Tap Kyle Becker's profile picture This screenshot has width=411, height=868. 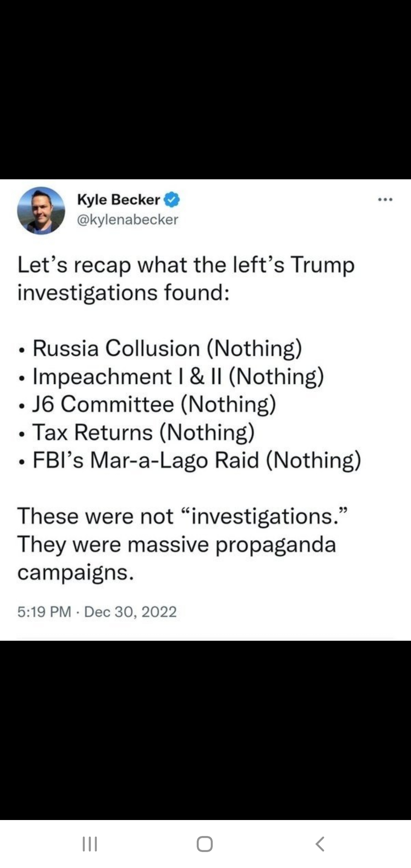click(x=41, y=210)
